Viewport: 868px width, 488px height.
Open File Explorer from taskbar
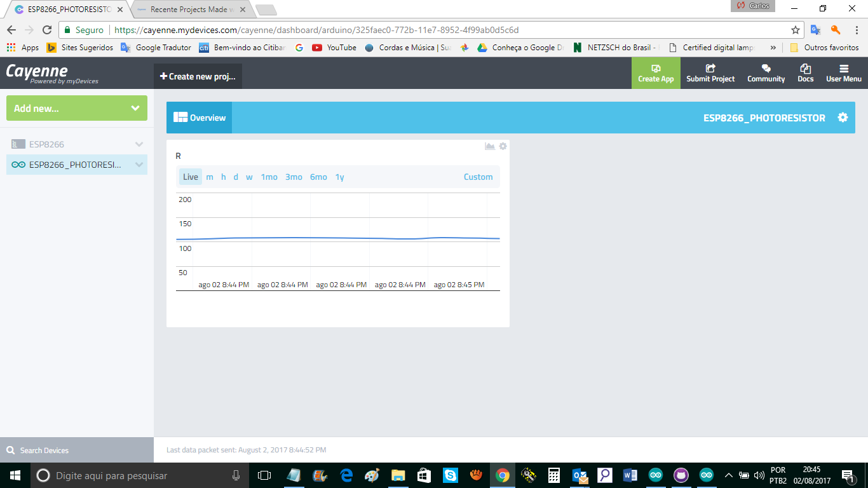[x=398, y=475]
